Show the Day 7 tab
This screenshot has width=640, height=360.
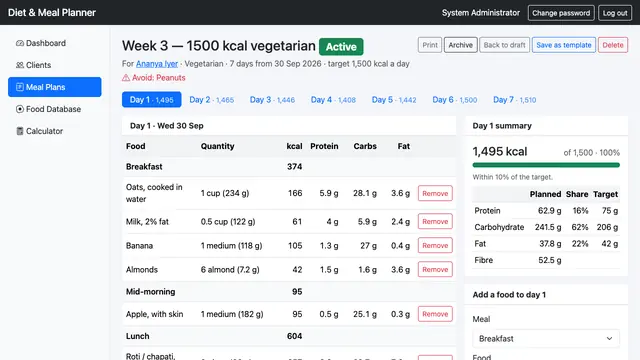[x=514, y=100]
